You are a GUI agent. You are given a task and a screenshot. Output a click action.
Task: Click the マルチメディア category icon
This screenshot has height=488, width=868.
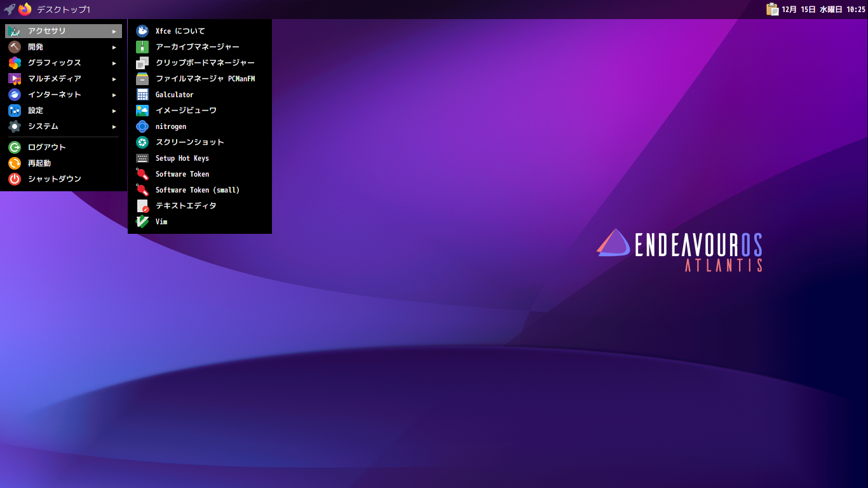(15, 79)
